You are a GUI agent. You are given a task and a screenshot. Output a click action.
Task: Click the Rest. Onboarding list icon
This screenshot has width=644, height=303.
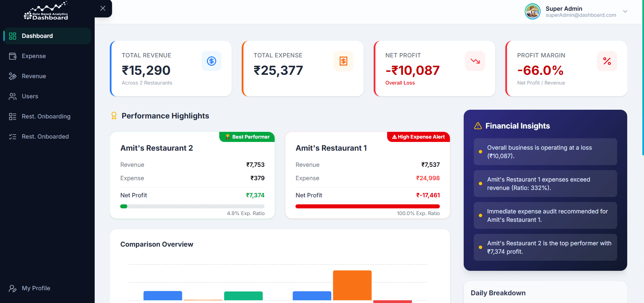(13, 116)
